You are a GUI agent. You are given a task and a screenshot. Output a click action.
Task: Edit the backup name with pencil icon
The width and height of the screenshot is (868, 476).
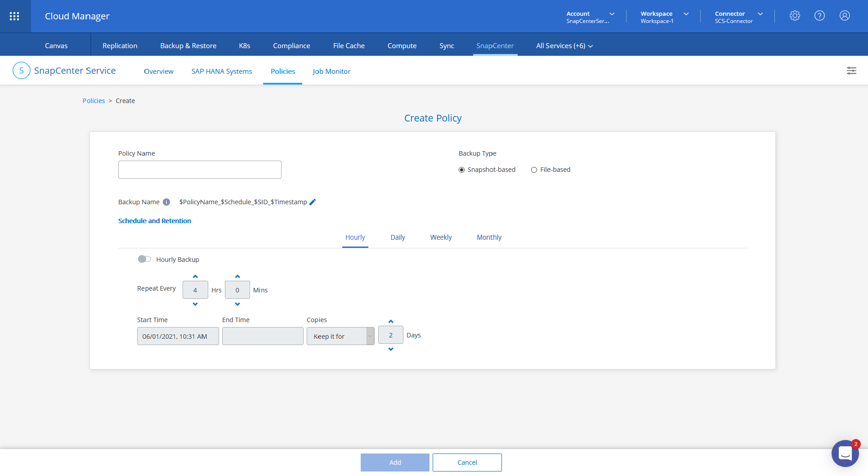click(313, 202)
